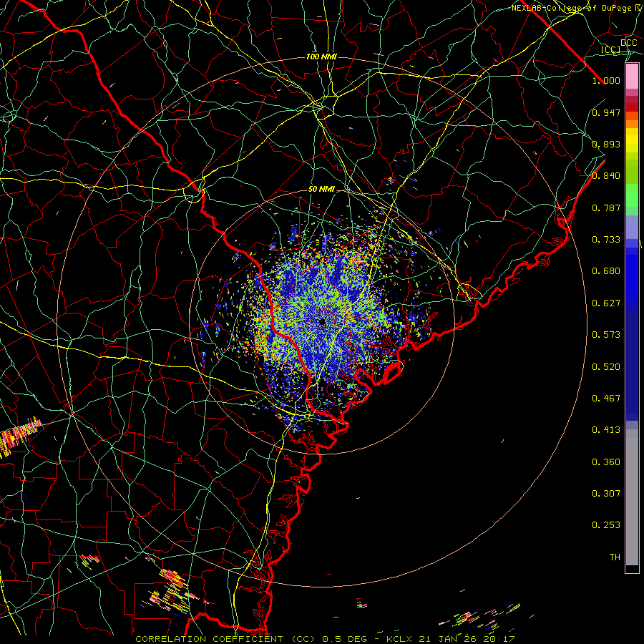Click the 100 NMI range ring label
The width and height of the screenshot is (644, 644).
(321, 57)
